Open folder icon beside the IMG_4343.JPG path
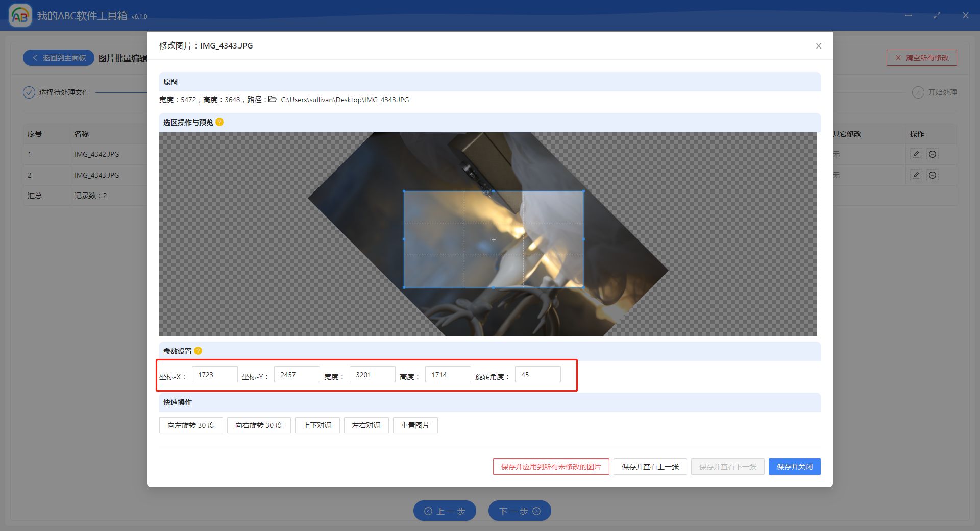Image resolution: width=980 pixels, height=531 pixels. (x=272, y=100)
